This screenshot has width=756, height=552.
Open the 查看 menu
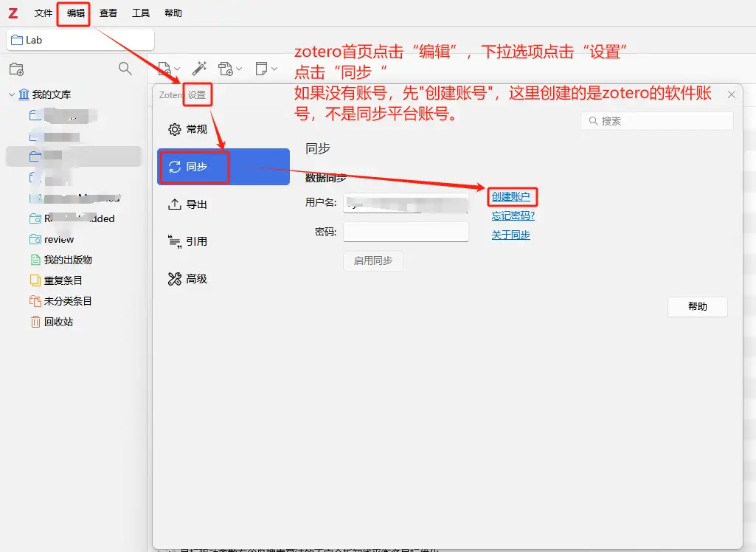coord(108,13)
